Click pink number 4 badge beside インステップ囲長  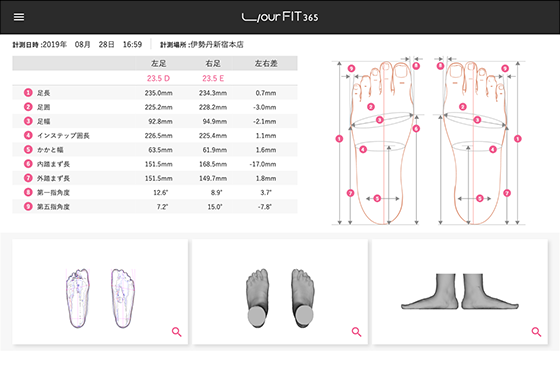pos(28,135)
